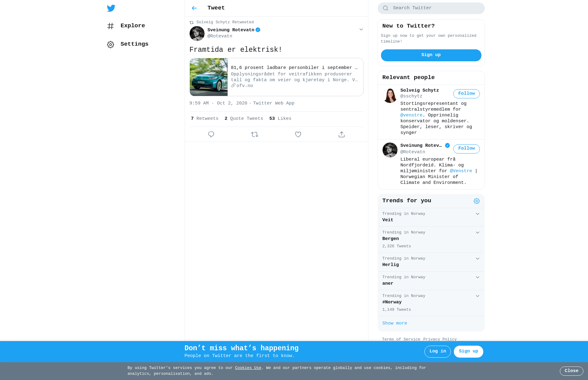This screenshot has height=380, width=588.
Task: Reply to the tweet via speech bubble icon
Action: point(211,135)
